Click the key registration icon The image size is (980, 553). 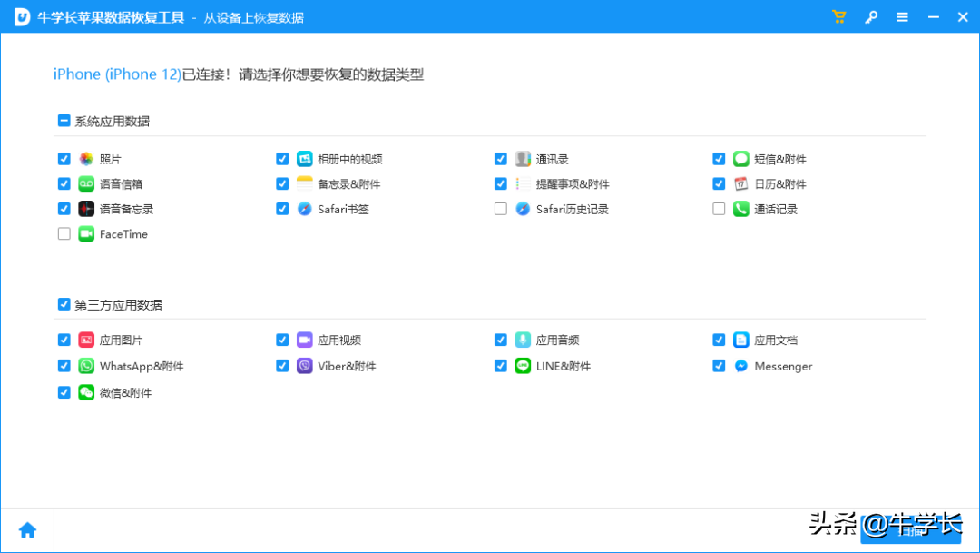pos(871,17)
